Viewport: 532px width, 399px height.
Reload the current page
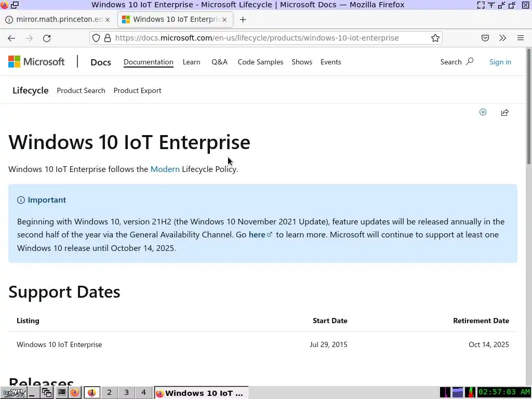[x=47, y=38]
